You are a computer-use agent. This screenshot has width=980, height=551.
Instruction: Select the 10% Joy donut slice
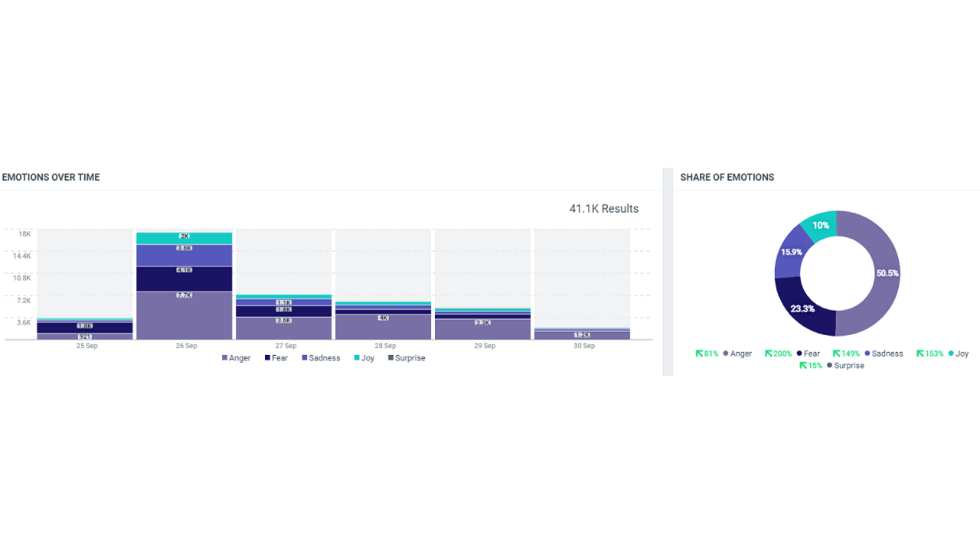click(820, 225)
